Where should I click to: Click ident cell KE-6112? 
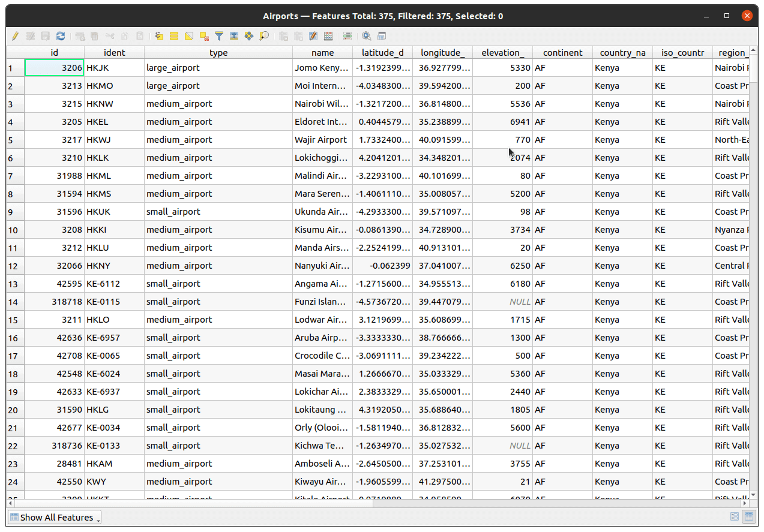(114, 284)
